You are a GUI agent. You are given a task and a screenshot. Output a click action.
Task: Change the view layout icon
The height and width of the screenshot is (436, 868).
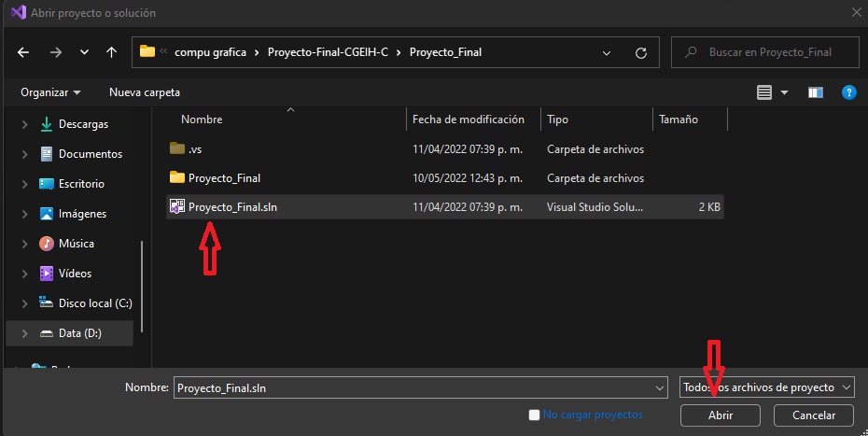tap(764, 92)
